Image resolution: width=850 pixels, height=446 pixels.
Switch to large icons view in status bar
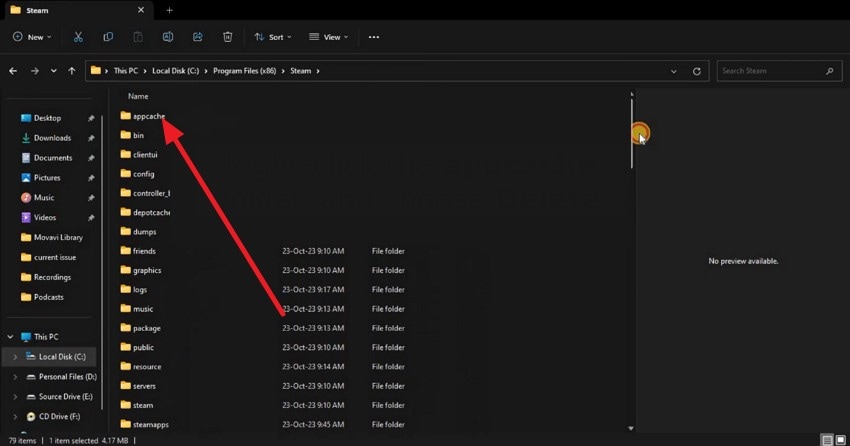pyautogui.click(x=841, y=440)
